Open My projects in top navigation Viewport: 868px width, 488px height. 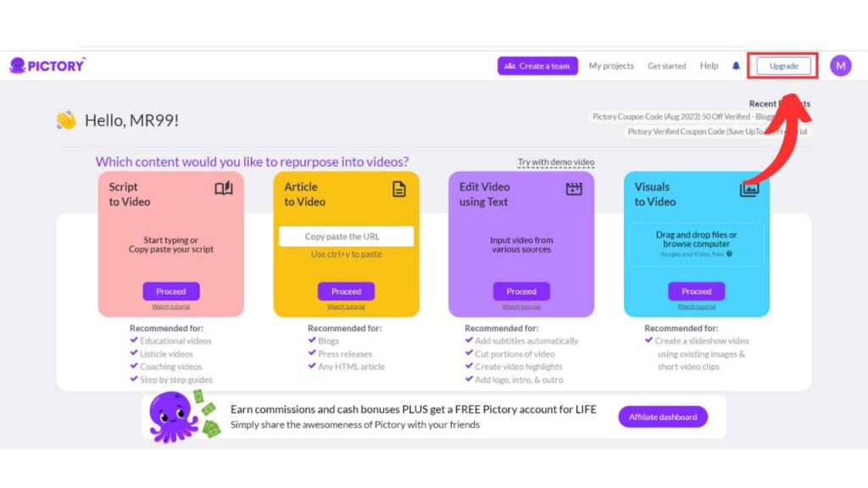(x=611, y=66)
